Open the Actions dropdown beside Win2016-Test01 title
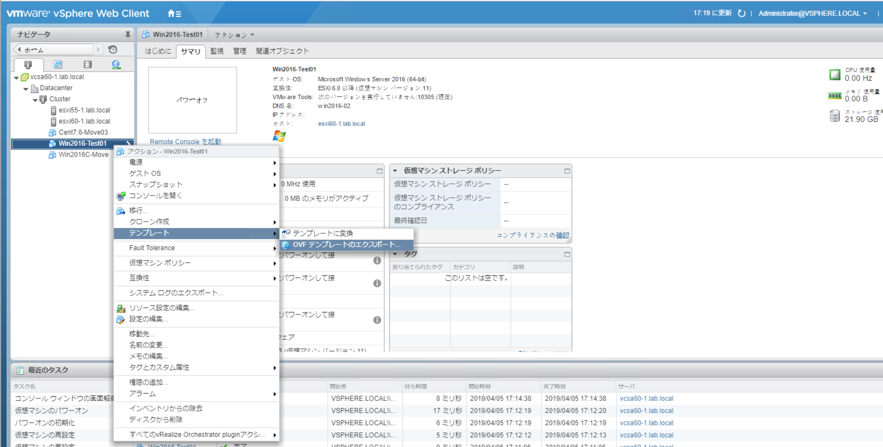 click(x=234, y=35)
